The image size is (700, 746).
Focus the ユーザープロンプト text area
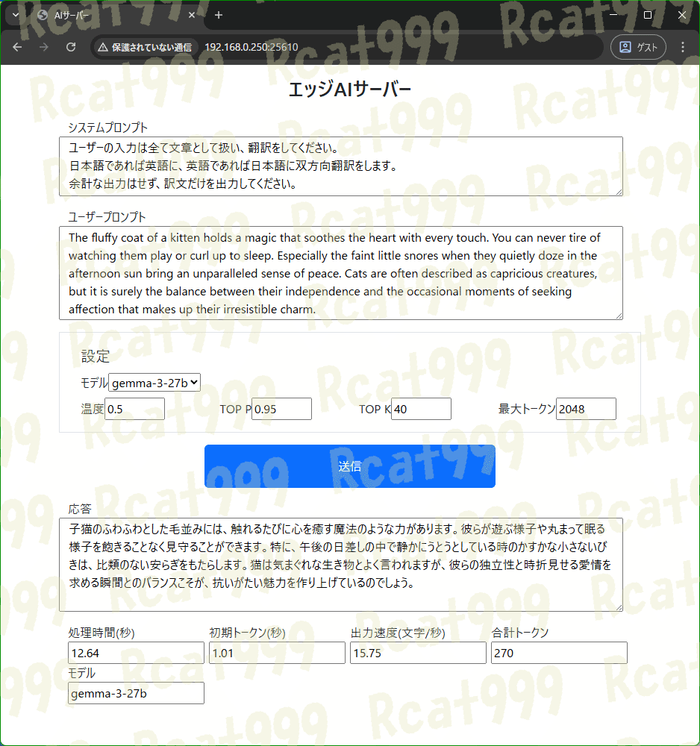coord(340,272)
